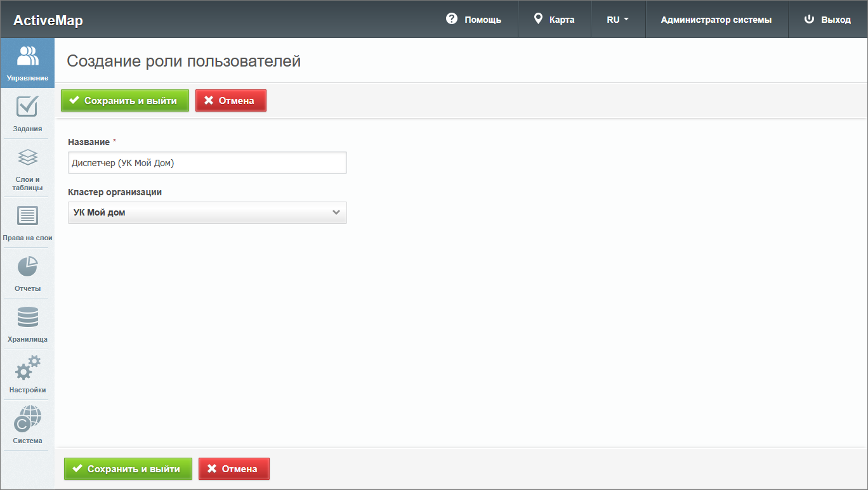Expand the Кластер организации dropdown
The image size is (868, 490).
(x=207, y=212)
